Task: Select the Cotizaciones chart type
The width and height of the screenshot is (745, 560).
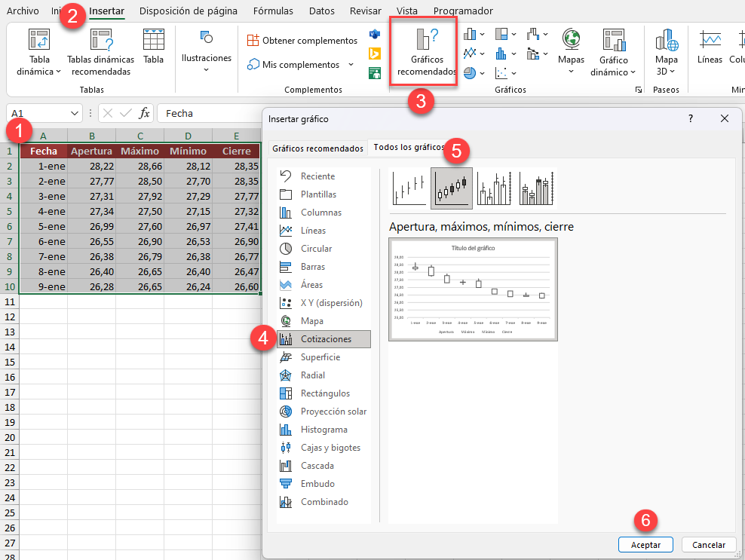Action: 323,339
